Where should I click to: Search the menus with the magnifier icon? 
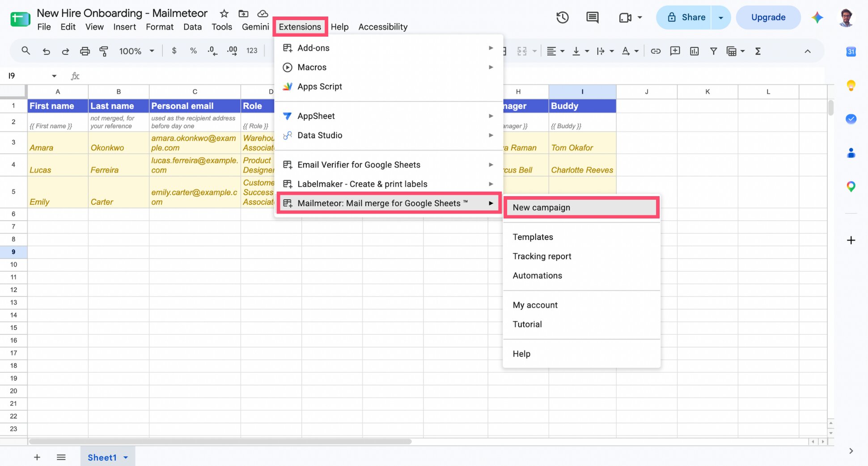(x=26, y=51)
